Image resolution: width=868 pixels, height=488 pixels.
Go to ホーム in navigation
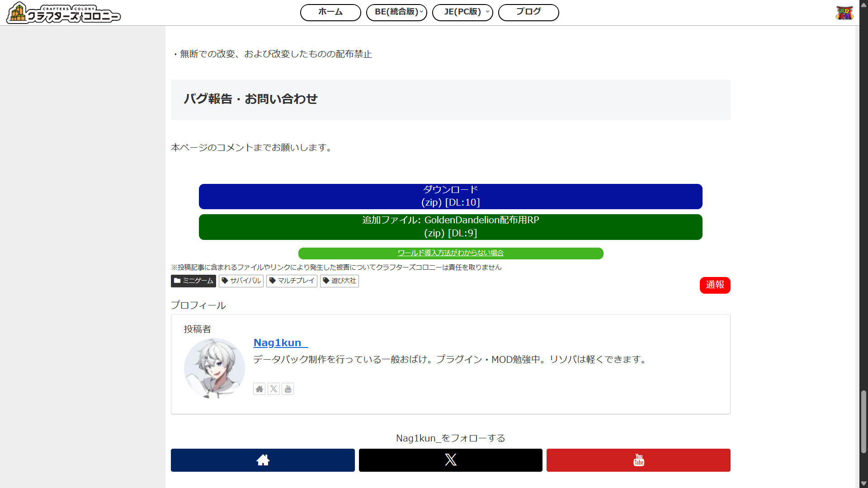(x=330, y=12)
